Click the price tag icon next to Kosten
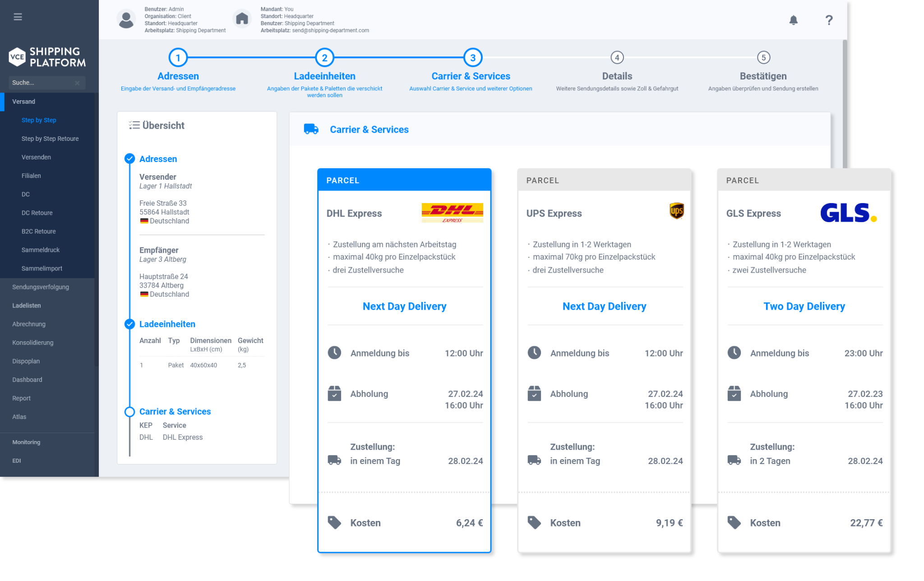The image size is (924, 581). 334,522
